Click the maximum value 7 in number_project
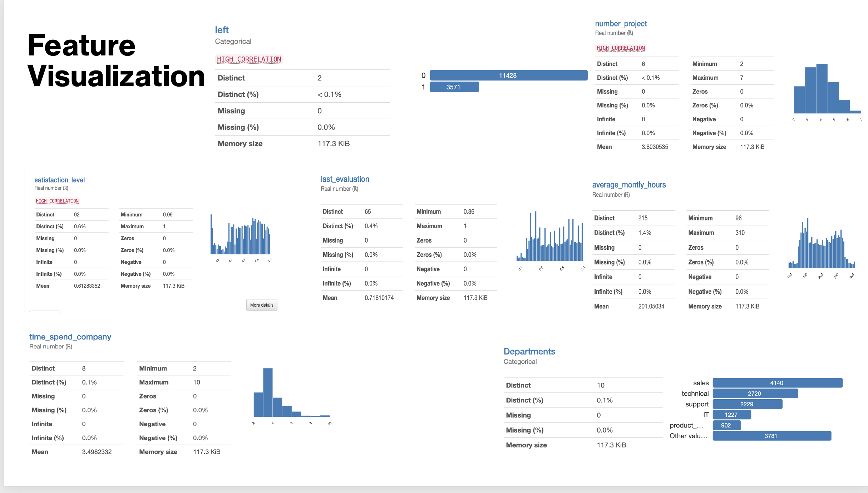The image size is (868, 493). [x=741, y=78]
